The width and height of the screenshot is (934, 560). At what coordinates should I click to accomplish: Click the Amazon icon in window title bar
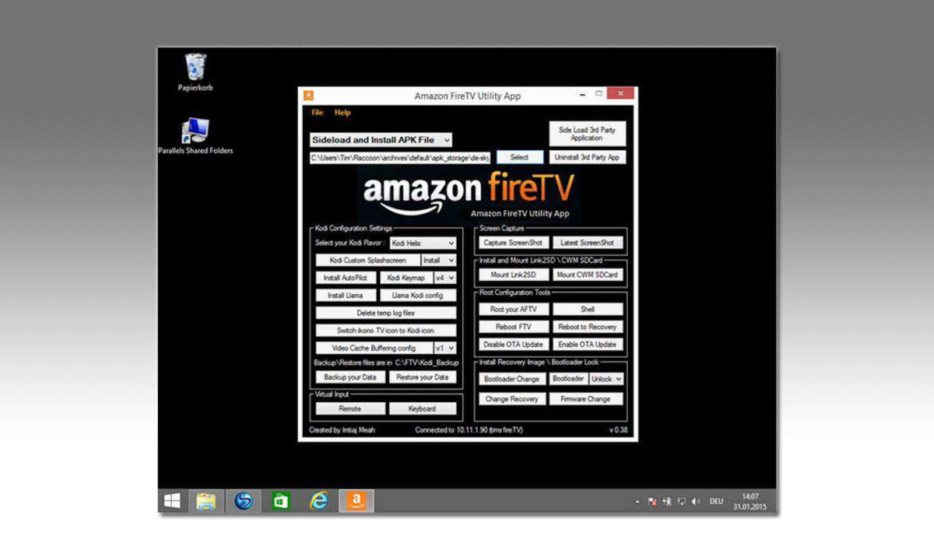click(309, 96)
